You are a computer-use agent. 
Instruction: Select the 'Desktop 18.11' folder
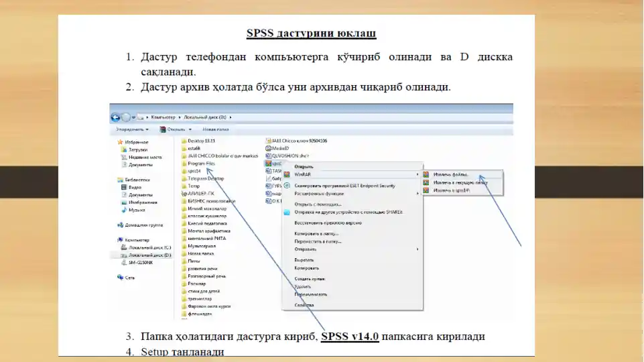[201, 141]
